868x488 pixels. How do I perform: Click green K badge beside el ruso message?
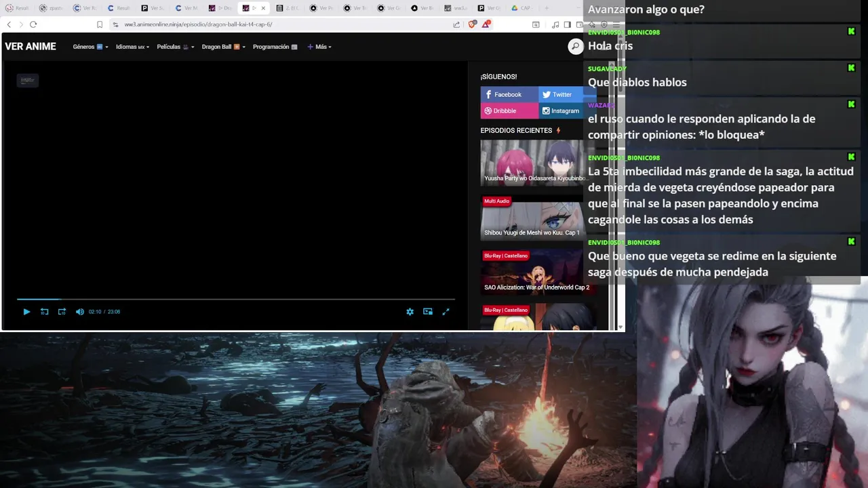851,104
